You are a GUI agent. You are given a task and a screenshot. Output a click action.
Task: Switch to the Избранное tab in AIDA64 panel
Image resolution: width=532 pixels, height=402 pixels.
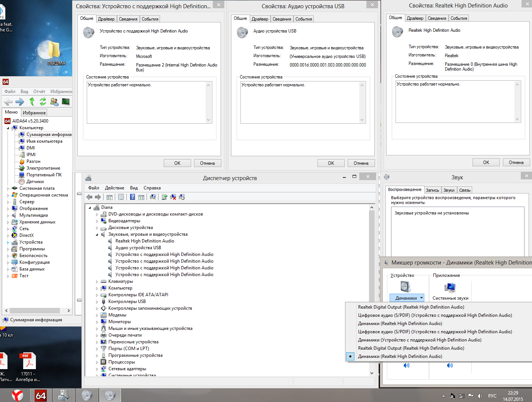[34, 112]
